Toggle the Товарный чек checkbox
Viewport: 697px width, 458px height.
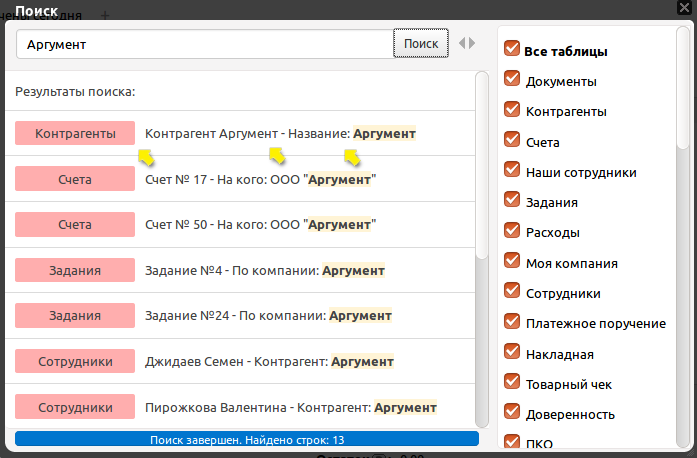pos(512,383)
